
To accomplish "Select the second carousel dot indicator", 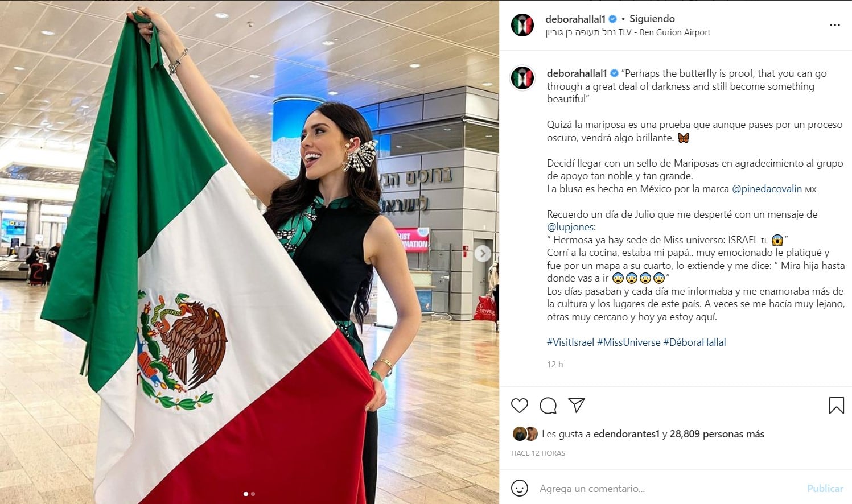I will (253, 494).
